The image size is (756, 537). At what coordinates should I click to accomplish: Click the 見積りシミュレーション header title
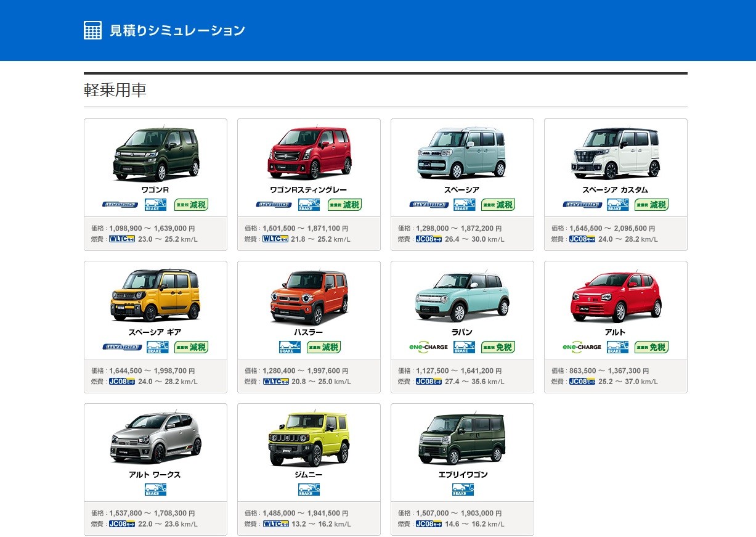(x=177, y=30)
